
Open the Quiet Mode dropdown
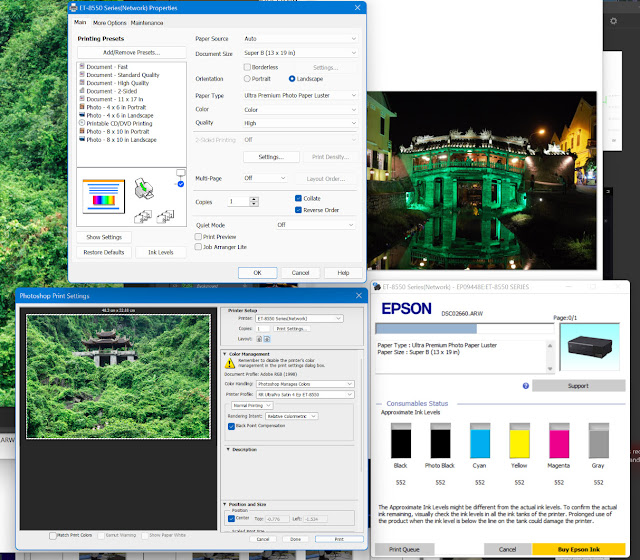click(x=315, y=225)
